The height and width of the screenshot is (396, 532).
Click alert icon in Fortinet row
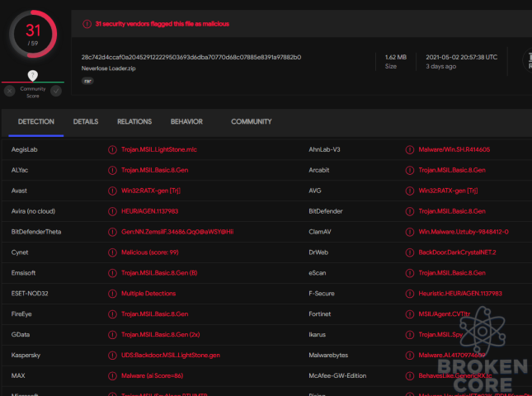(x=410, y=314)
